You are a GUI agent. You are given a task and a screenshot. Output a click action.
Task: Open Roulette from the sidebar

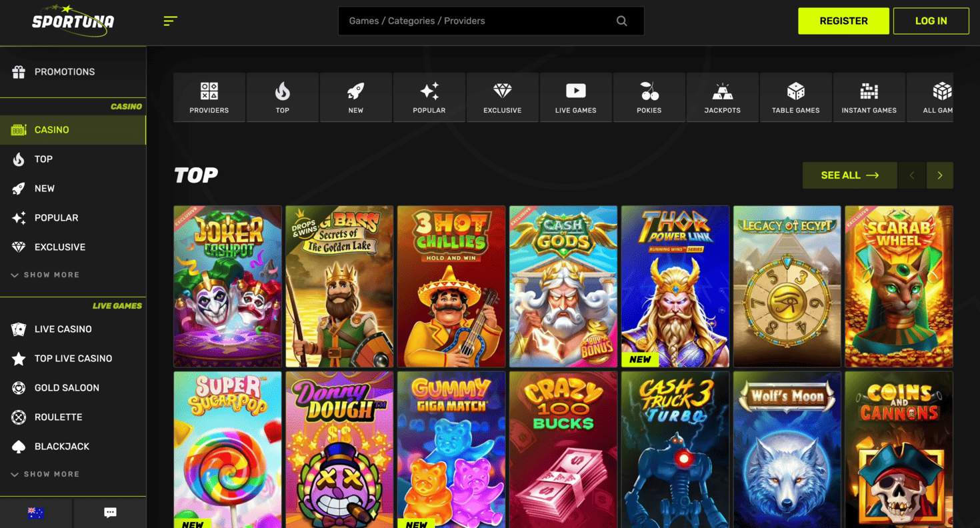(x=73, y=417)
